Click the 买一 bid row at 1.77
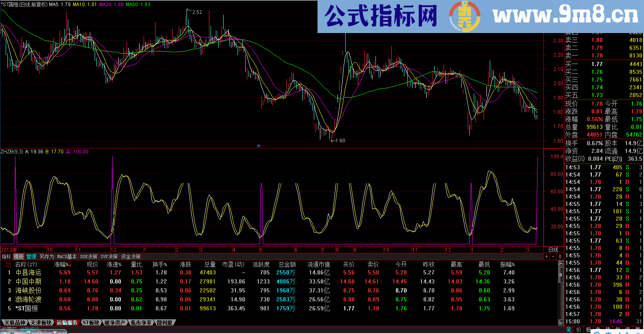 tap(604, 64)
